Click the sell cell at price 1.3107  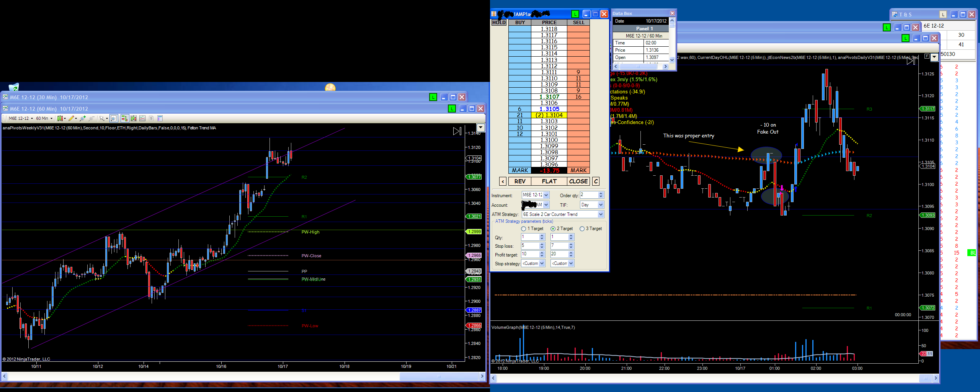click(578, 96)
